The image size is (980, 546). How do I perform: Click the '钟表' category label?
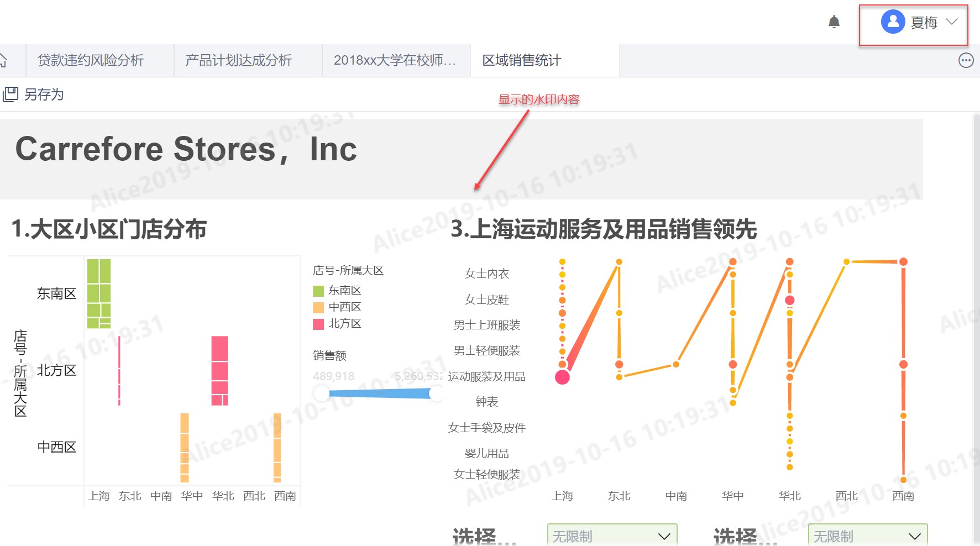[x=487, y=402]
